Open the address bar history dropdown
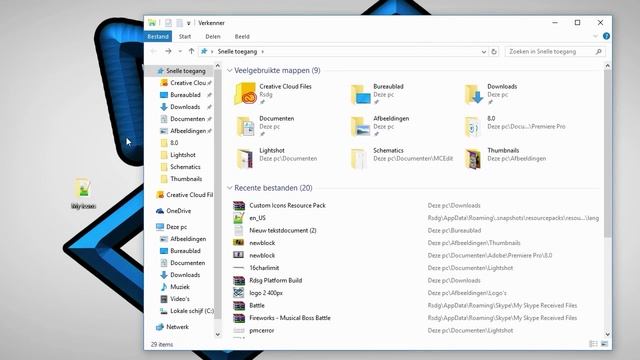This screenshot has width=640, height=360. pyautogui.click(x=484, y=52)
